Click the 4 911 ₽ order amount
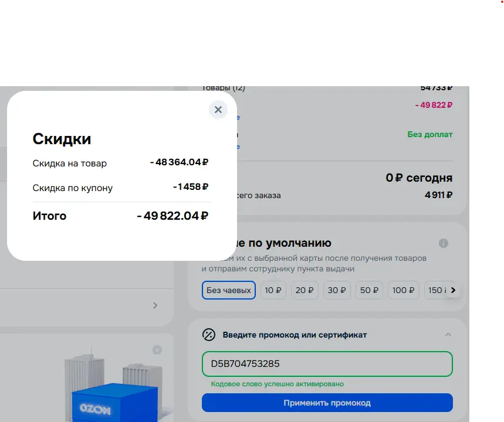 438,195
